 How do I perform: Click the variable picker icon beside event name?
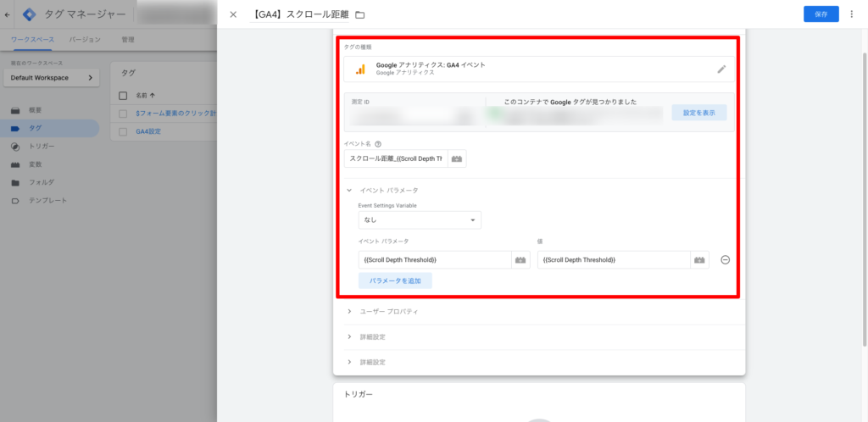tap(457, 158)
